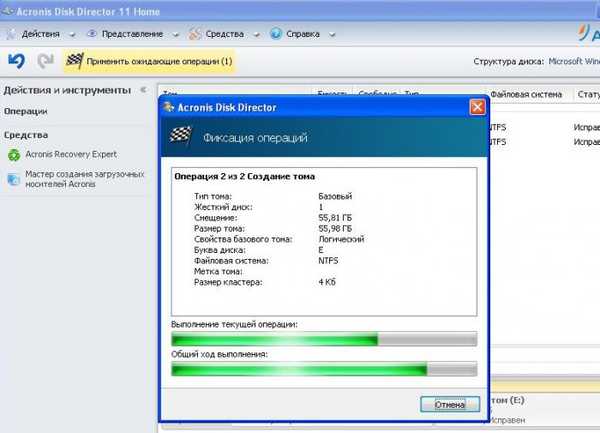Viewport: 600px width, 433px height.
Task: Expand the Справка dropdown arrow
Action: 332,35
